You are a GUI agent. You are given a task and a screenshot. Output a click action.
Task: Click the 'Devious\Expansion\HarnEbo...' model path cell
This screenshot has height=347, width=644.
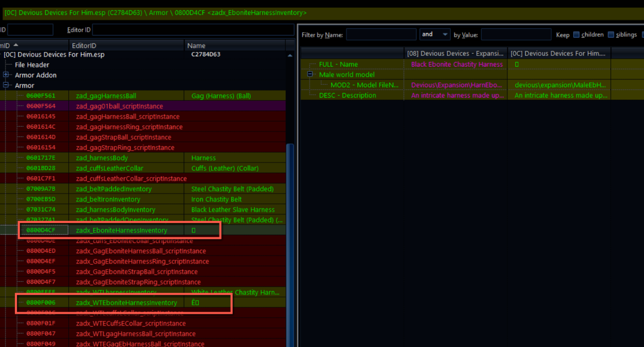pyautogui.click(x=457, y=85)
